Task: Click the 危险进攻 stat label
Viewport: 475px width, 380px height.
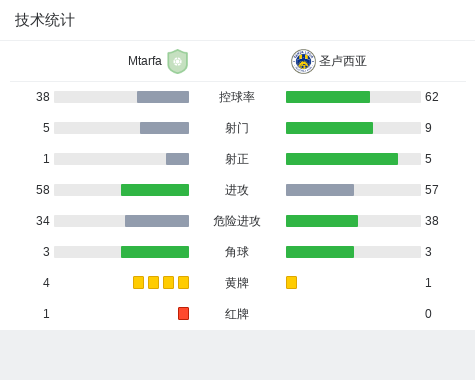Action: pyautogui.click(x=237, y=221)
